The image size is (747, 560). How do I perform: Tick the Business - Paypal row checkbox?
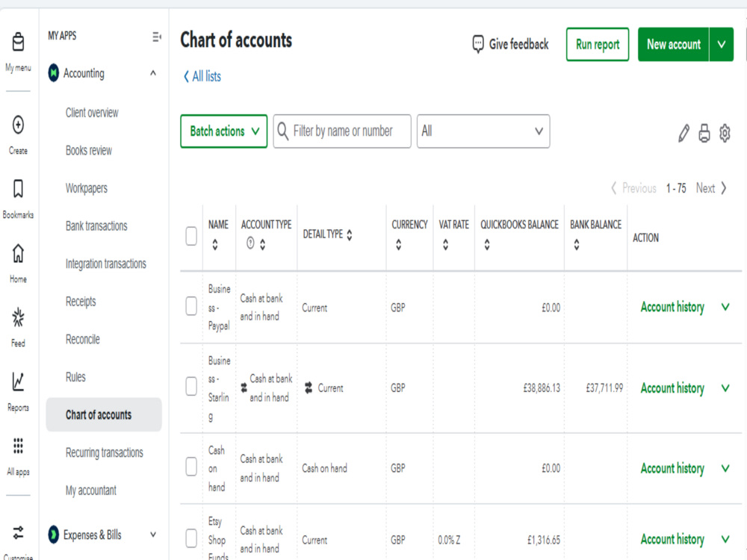pos(191,306)
